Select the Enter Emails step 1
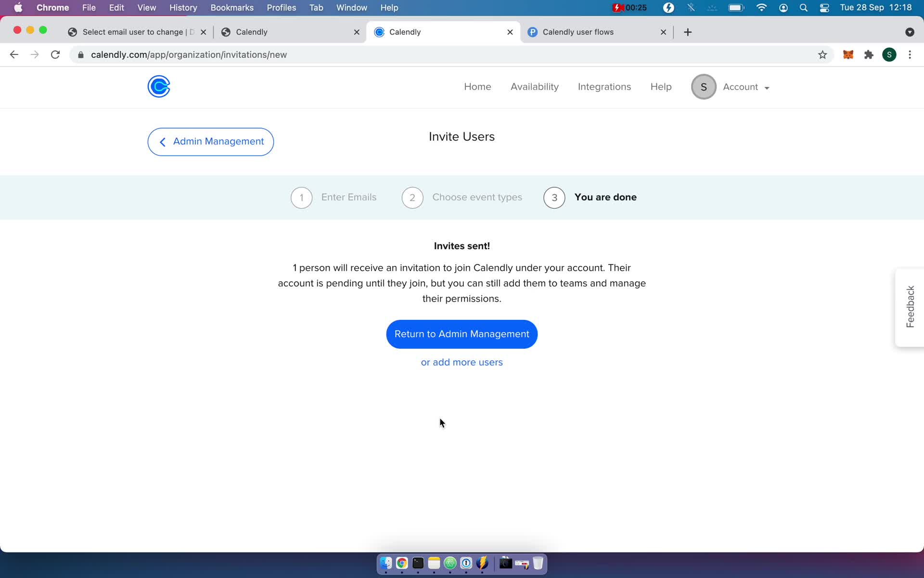The image size is (924, 578). click(x=301, y=197)
